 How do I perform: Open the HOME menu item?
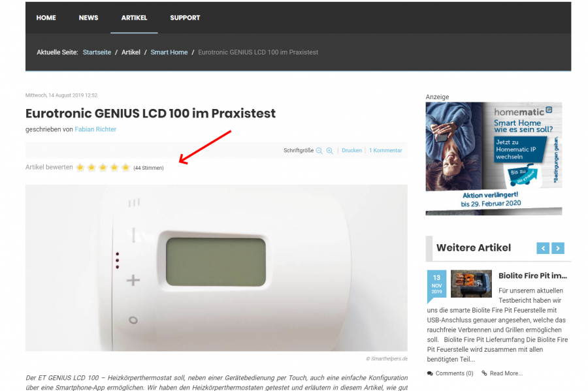click(46, 18)
